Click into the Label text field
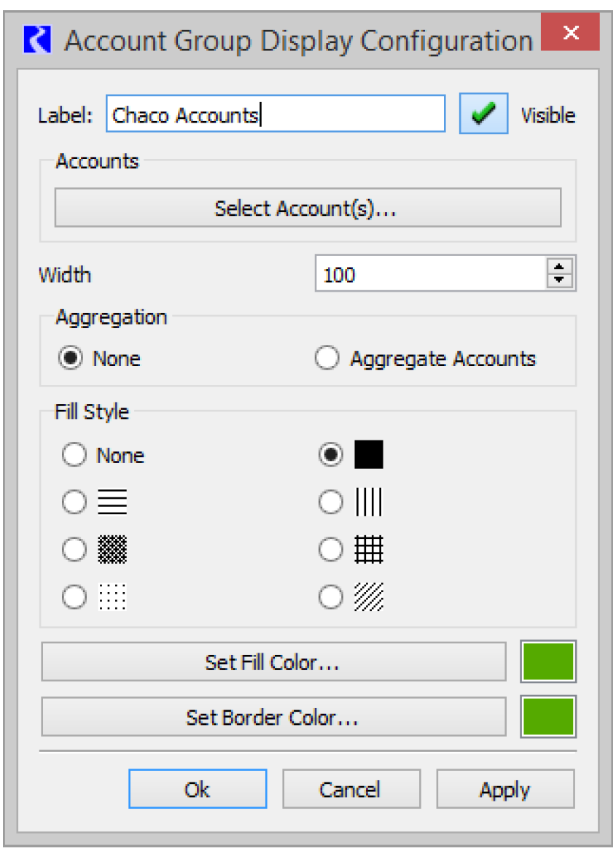Image resolution: width=616 pixels, height=851 pixels. tap(275, 114)
